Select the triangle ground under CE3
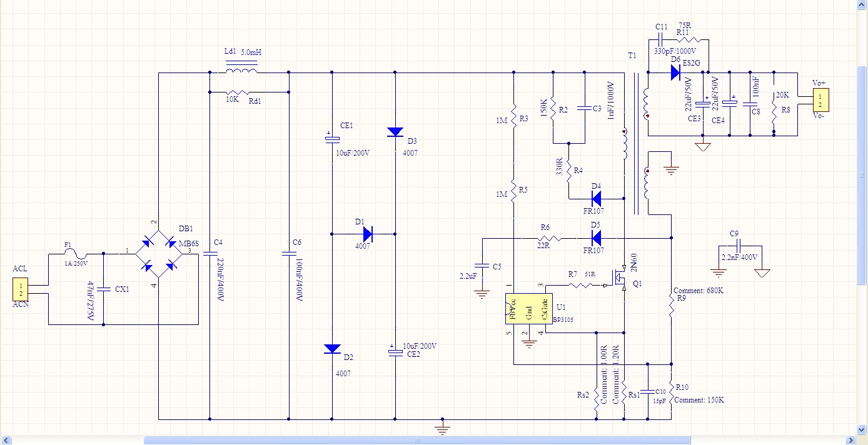The width and height of the screenshot is (868, 445). pyautogui.click(x=704, y=147)
